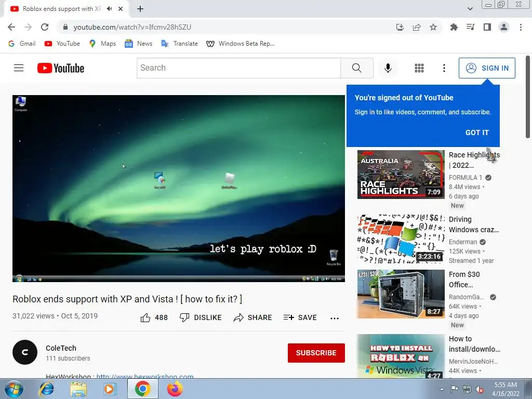Click the muted volume tray icon
Viewport: 532px width, 399px height.
pos(480,390)
